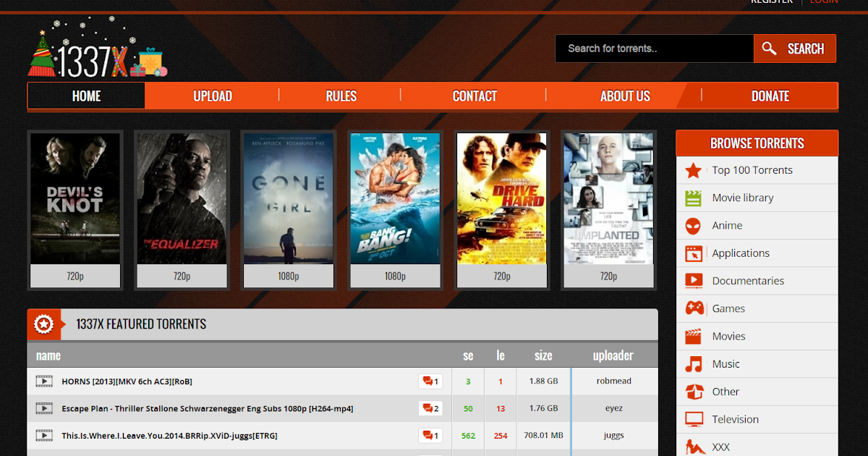Open comments bubble on HORNS row
The height and width of the screenshot is (456, 868).
click(430, 381)
